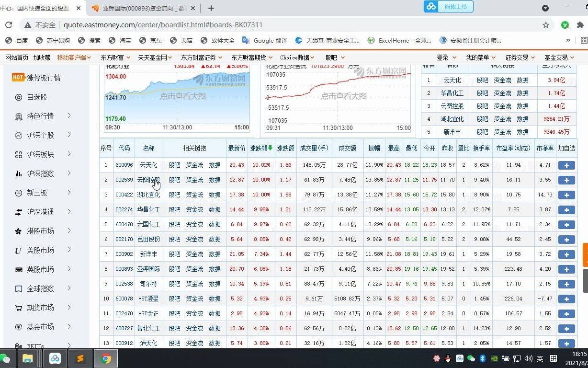Open 资金流 link for 华昌化工 row
This screenshot has width=588, height=368.
[194, 210]
